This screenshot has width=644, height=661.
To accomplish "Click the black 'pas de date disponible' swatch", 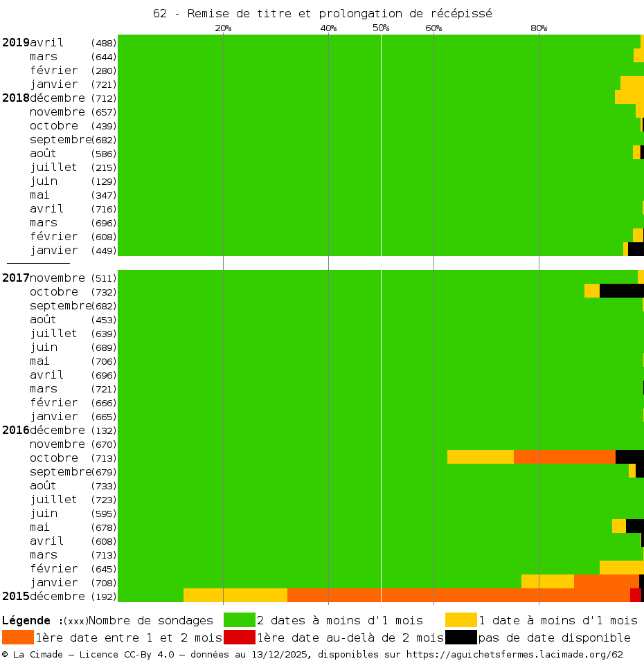I will [x=461, y=637].
